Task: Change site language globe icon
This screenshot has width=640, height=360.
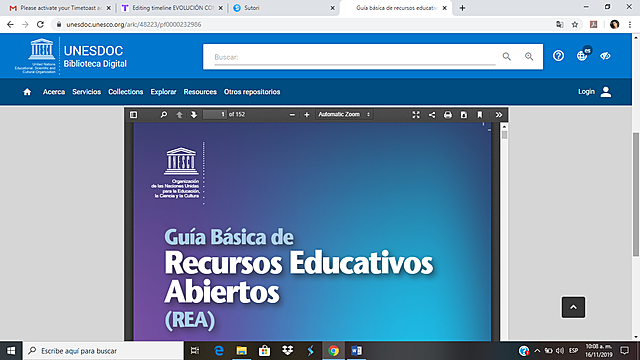Action: tap(582, 56)
